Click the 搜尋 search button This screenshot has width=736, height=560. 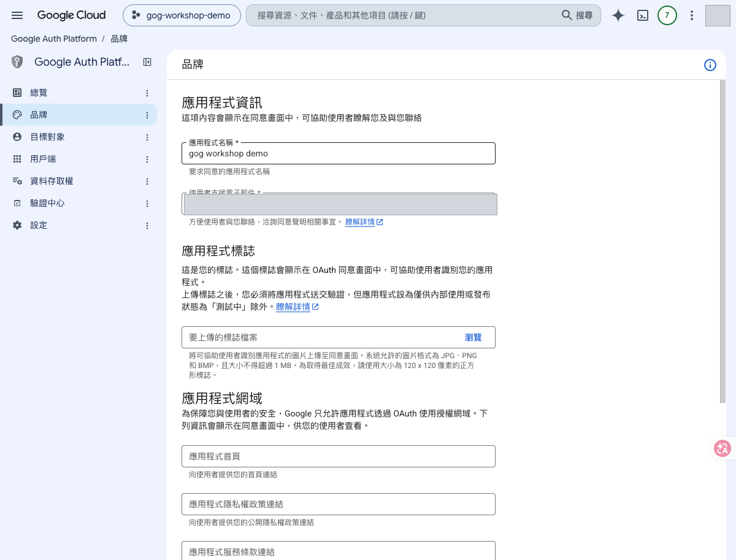(x=578, y=15)
